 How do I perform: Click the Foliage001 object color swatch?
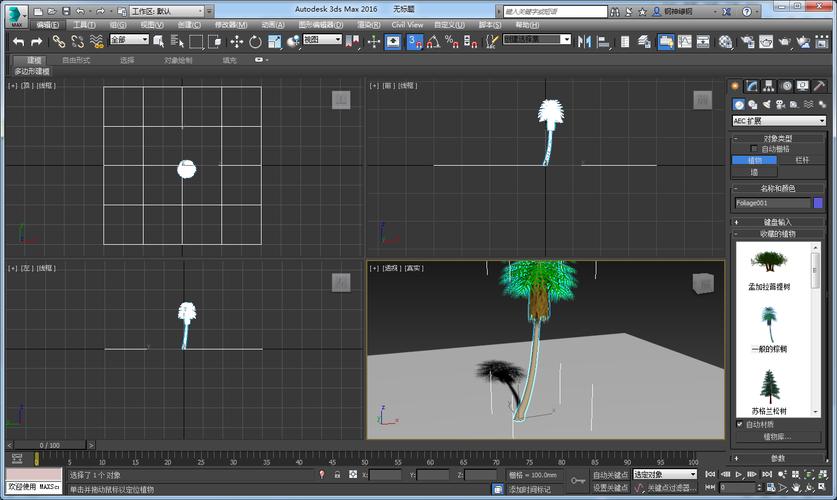click(818, 203)
